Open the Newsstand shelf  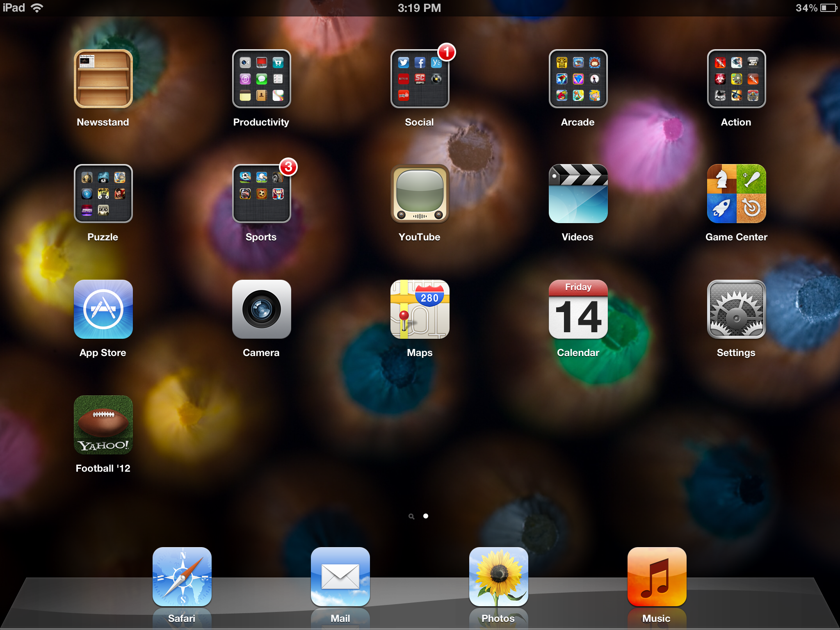pyautogui.click(x=103, y=79)
